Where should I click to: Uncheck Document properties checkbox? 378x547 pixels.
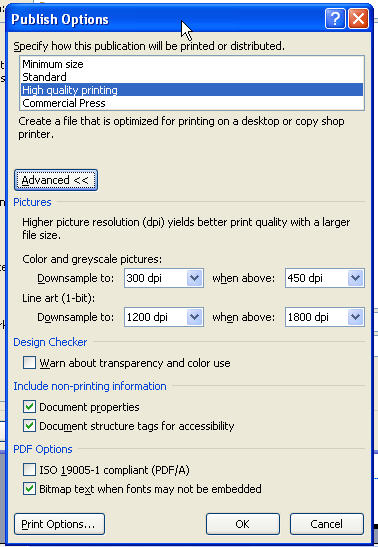[29, 407]
